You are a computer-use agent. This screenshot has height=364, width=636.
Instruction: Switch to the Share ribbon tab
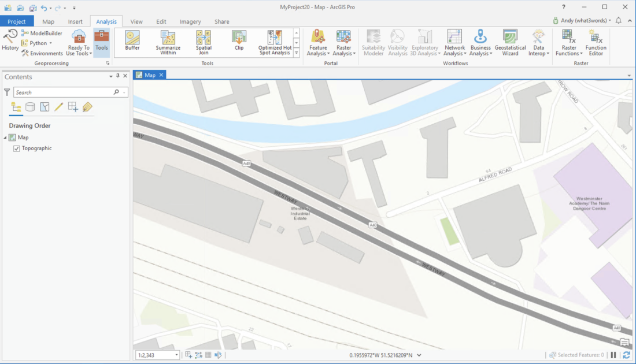[x=222, y=21]
